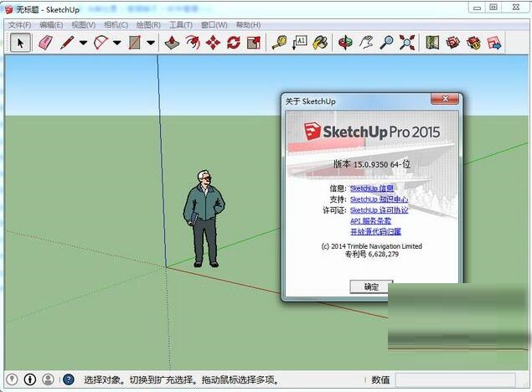
Task: Click the blue help icon in status bar
Action: 69,380
